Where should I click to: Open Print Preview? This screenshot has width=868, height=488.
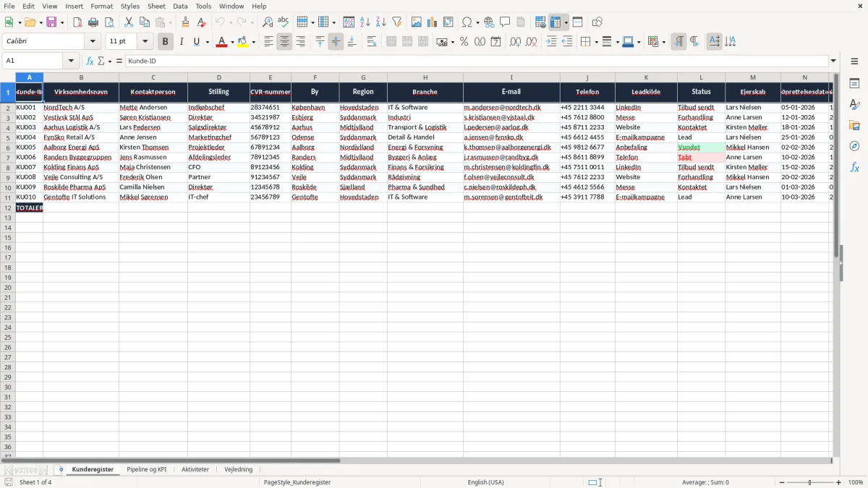coord(109,22)
